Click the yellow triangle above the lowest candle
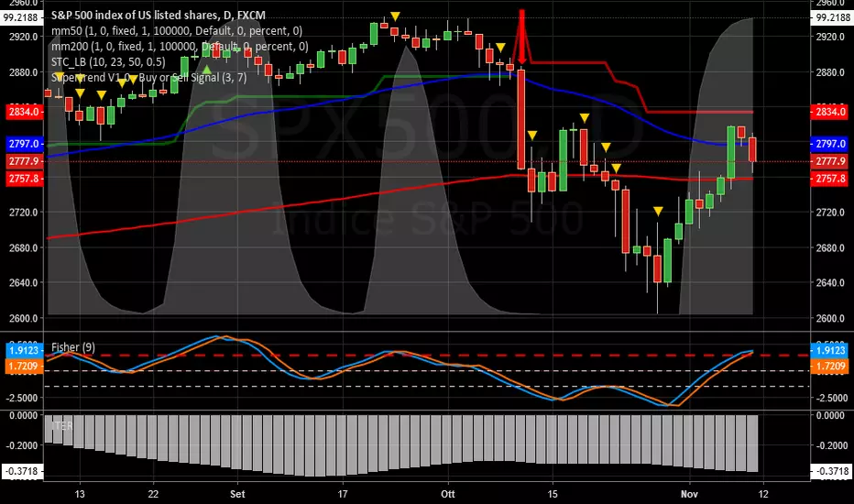 (658, 212)
